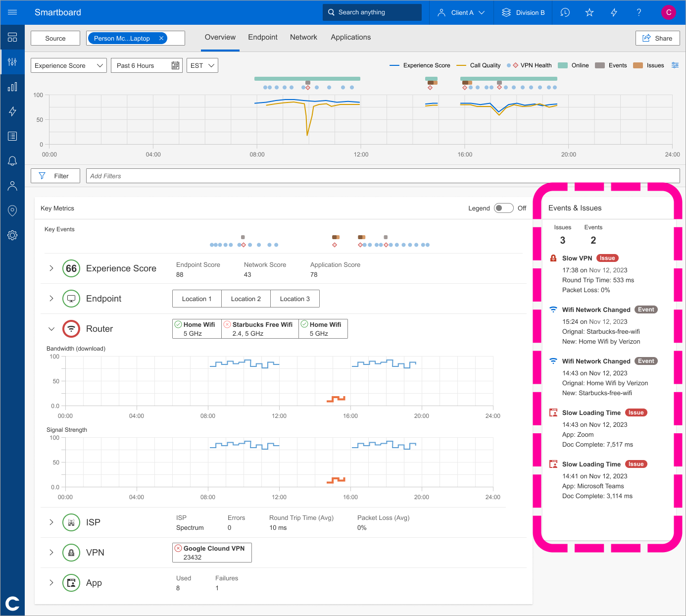
Task: Expand the VPN section
Action: pyautogui.click(x=51, y=552)
